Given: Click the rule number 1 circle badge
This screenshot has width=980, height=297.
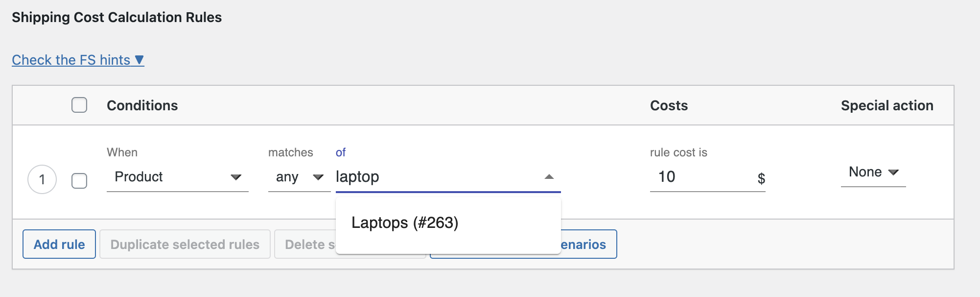Looking at the screenshot, I should click(x=42, y=179).
